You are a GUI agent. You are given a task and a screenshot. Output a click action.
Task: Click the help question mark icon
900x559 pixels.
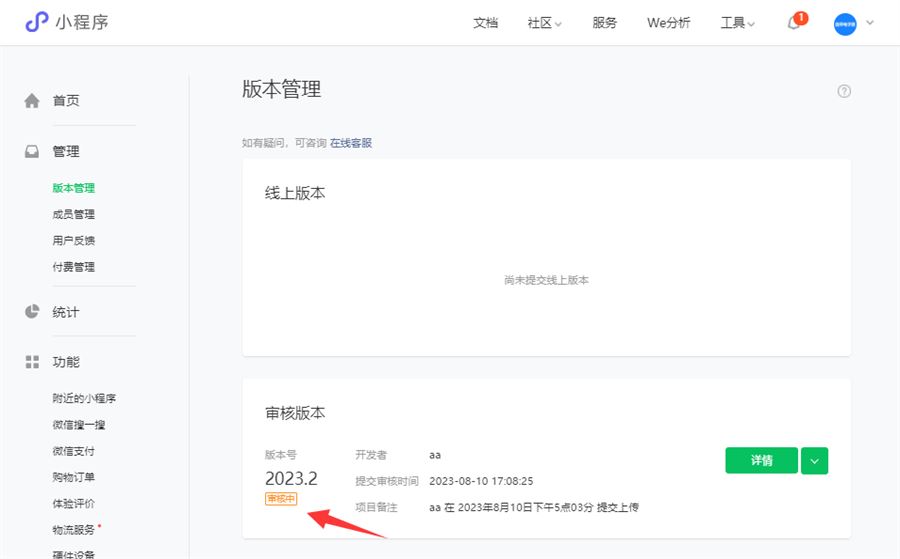[844, 91]
